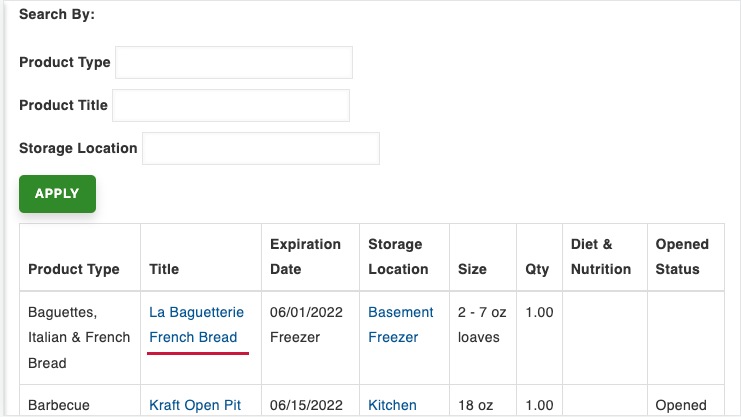Click the Qty column header
Screen dimensions: 741x417
click(537, 269)
